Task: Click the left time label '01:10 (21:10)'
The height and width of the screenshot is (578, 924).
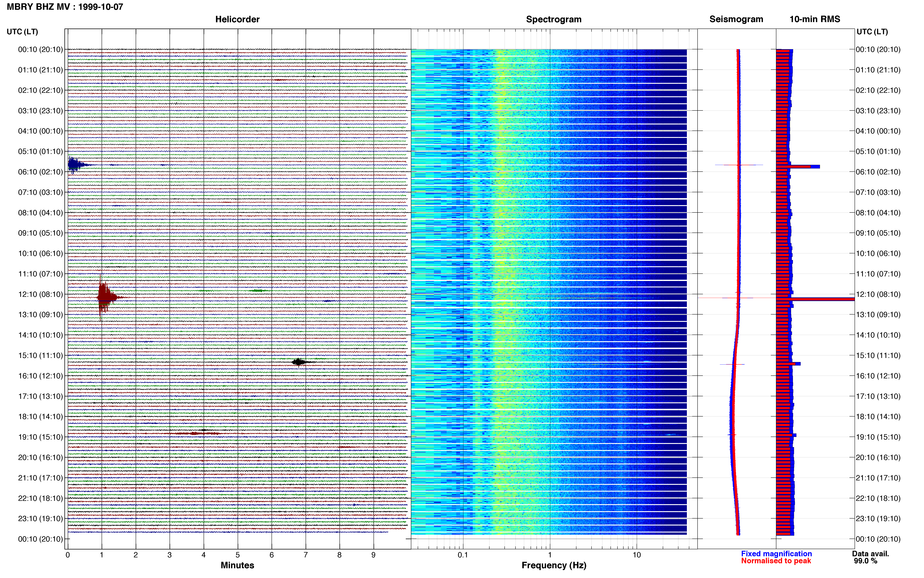Action: click(41, 70)
